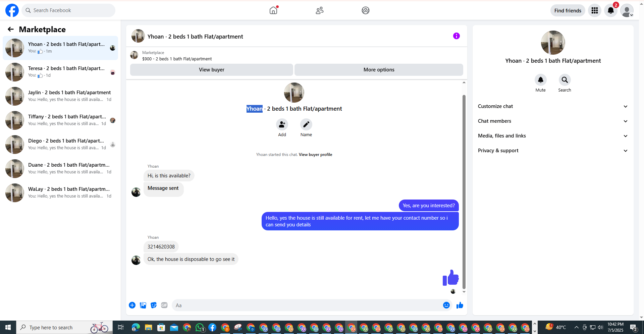The width and height of the screenshot is (644, 334).
Task: Open more actions plus icon
Action: 132,305
